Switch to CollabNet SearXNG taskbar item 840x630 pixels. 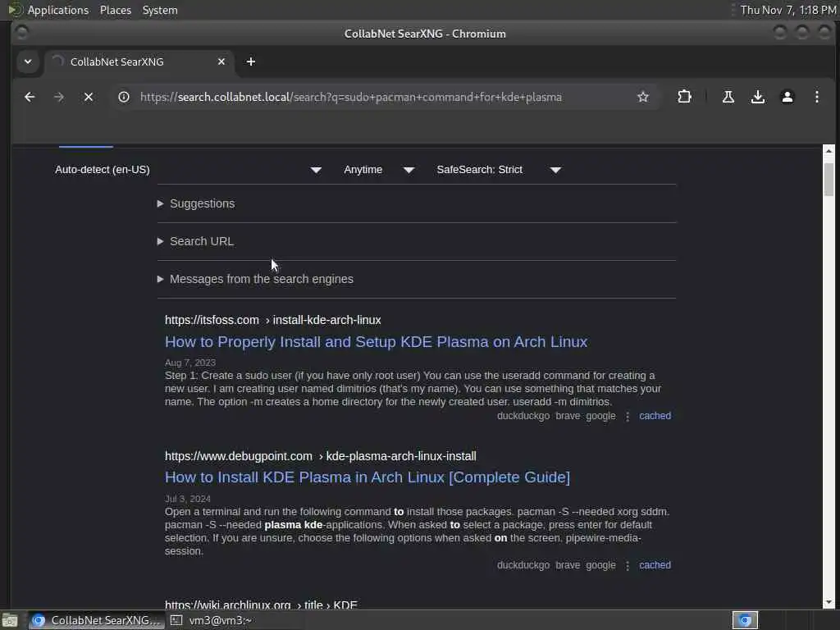pos(97,620)
